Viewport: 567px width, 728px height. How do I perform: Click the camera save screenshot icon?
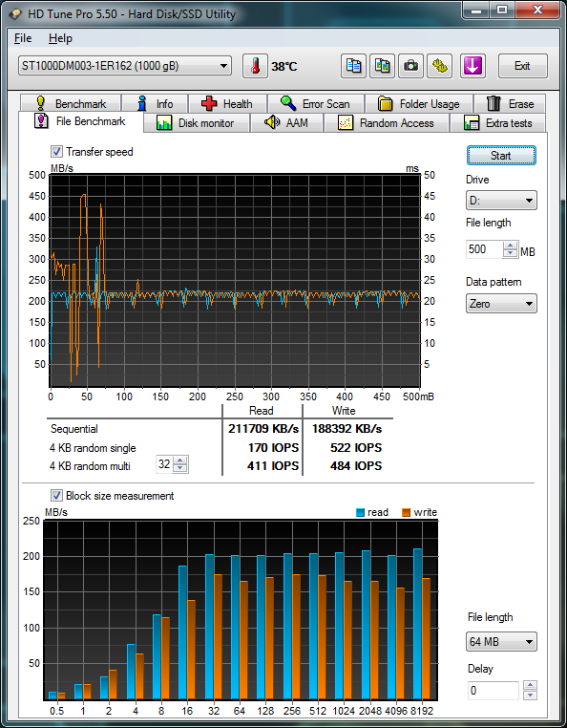pyautogui.click(x=410, y=66)
